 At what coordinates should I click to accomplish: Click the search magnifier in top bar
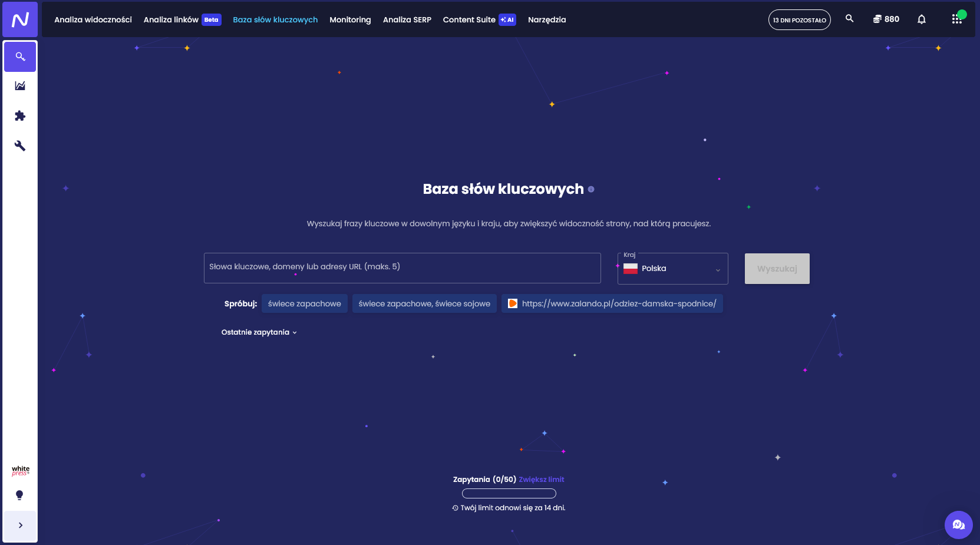click(849, 19)
